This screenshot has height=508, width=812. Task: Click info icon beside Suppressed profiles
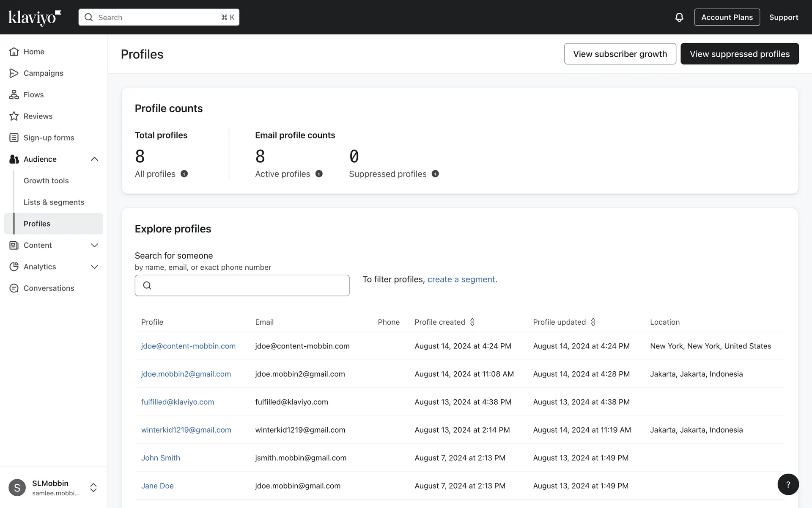point(435,174)
